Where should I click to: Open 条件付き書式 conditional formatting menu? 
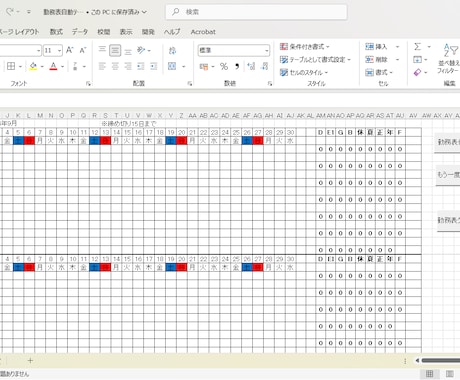pyautogui.click(x=305, y=47)
